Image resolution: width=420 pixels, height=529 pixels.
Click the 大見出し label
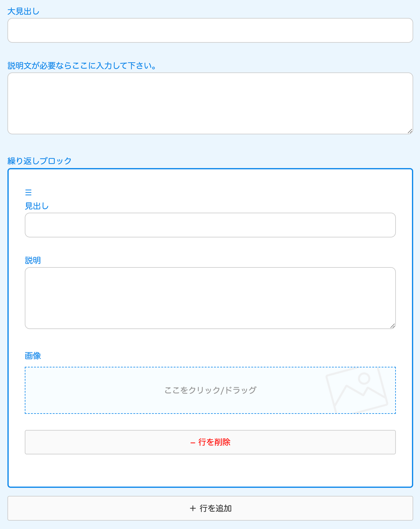pyautogui.click(x=24, y=11)
